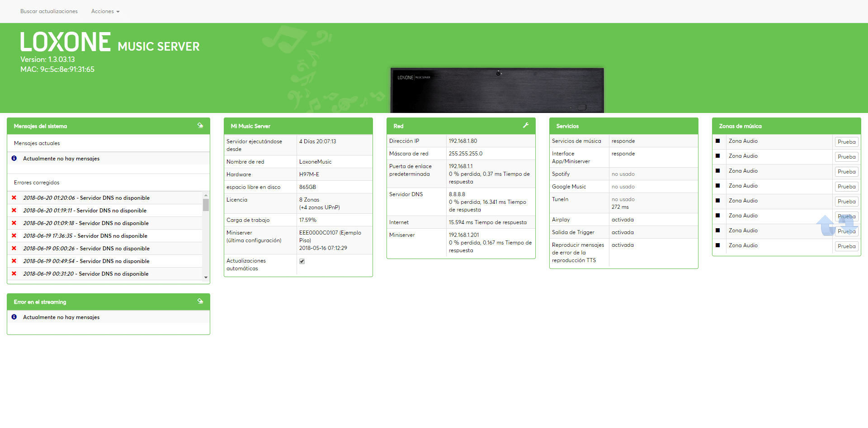Open network settings via the Red wrench icon
868x428 pixels.
[x=526, y=126]
